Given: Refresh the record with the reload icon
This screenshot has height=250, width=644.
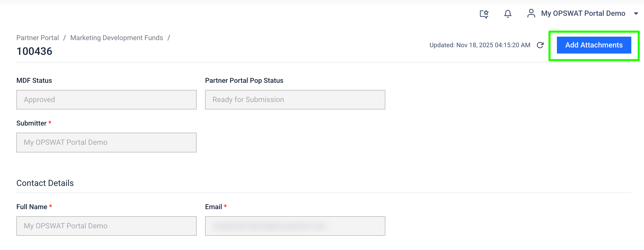Looking at the screenshot, I should tap(540, 45).
